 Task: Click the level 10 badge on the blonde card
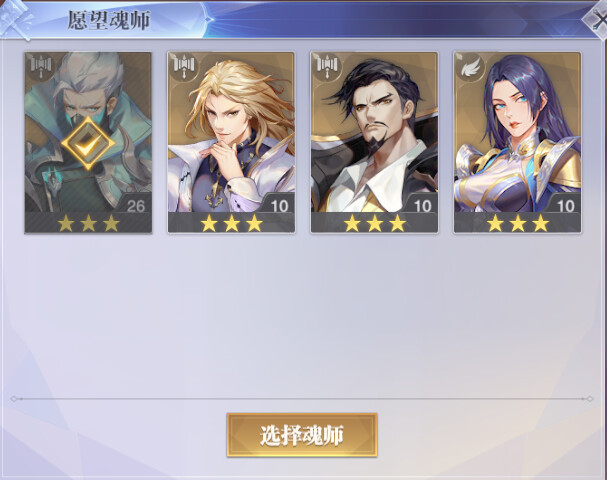(x=279, y=206)
